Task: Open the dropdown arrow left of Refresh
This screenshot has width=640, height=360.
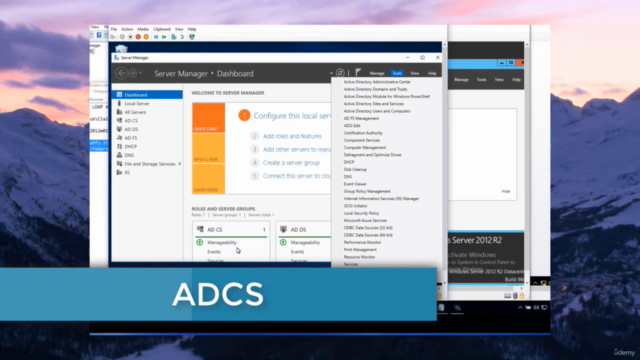Action: click(x=331, y=73)
